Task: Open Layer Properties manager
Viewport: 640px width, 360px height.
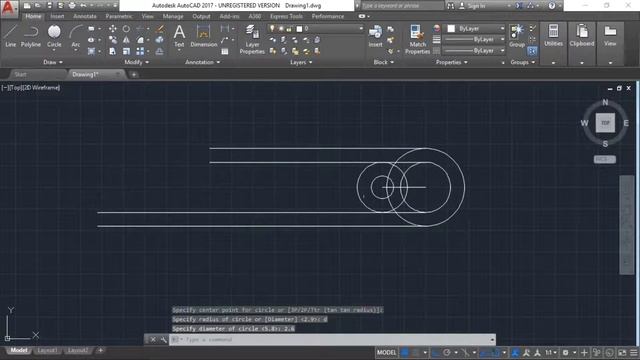Action: [252, 39]
